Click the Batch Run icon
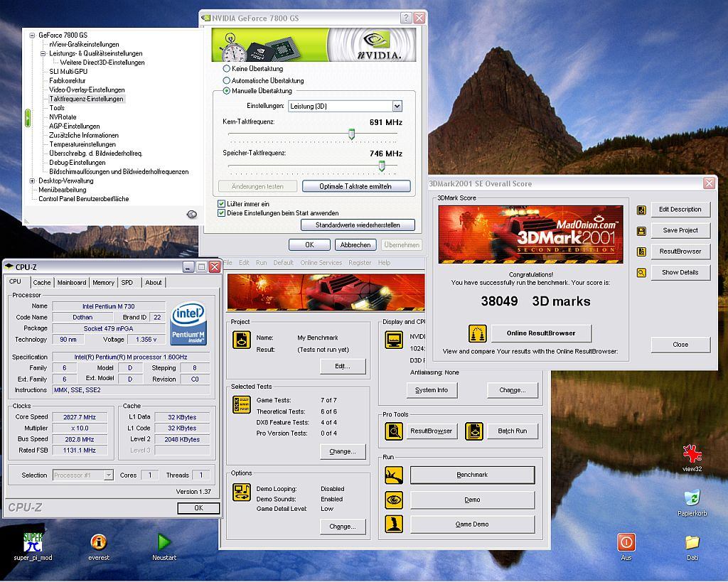728x582 pixels. pos(474,431)
